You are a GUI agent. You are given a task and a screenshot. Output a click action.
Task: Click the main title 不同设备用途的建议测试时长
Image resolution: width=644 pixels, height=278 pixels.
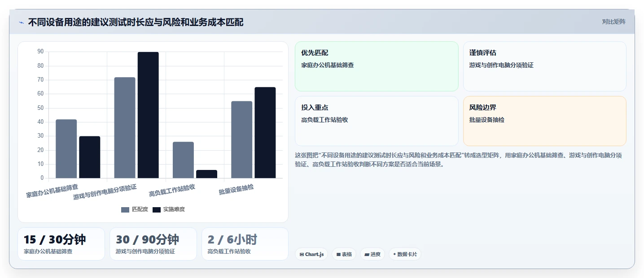click(x=136, y=22)
